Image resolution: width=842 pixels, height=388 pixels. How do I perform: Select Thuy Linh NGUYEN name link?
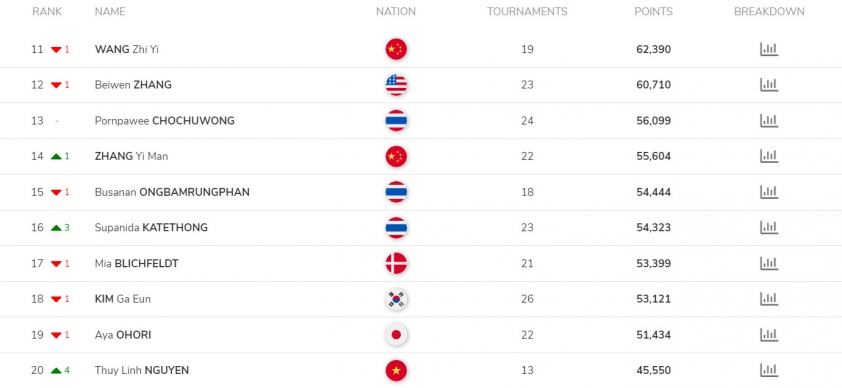(x=142, y=370)
